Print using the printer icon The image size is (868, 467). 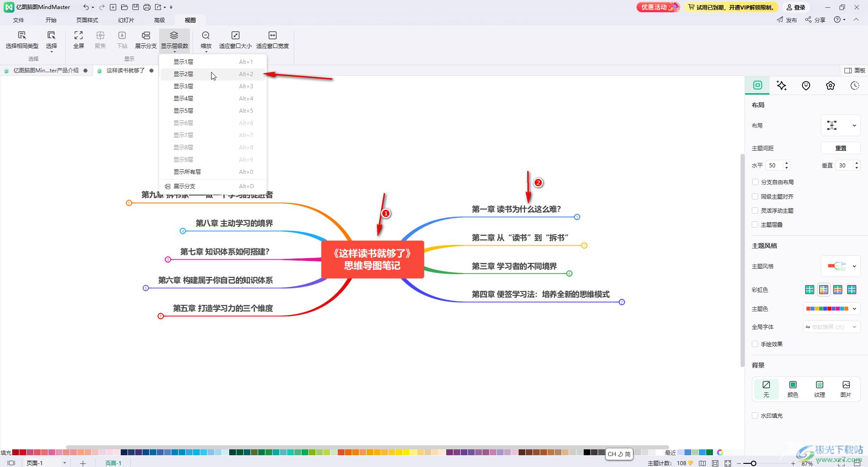coord(147,7)
